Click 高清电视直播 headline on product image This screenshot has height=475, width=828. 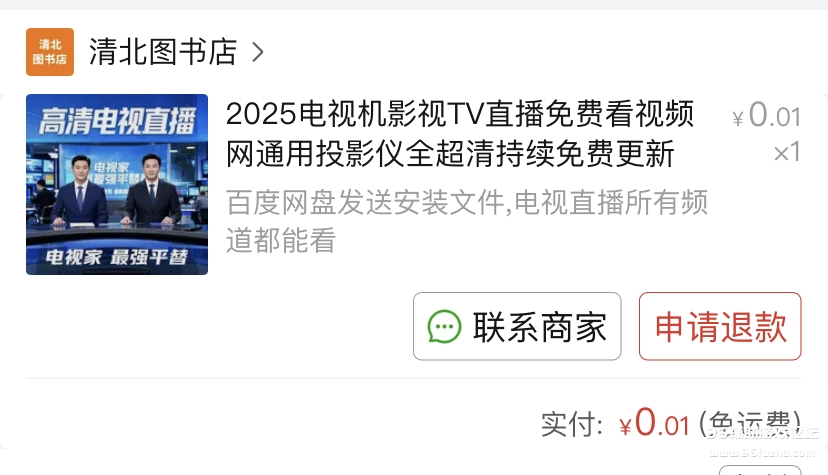coord(117,121)
